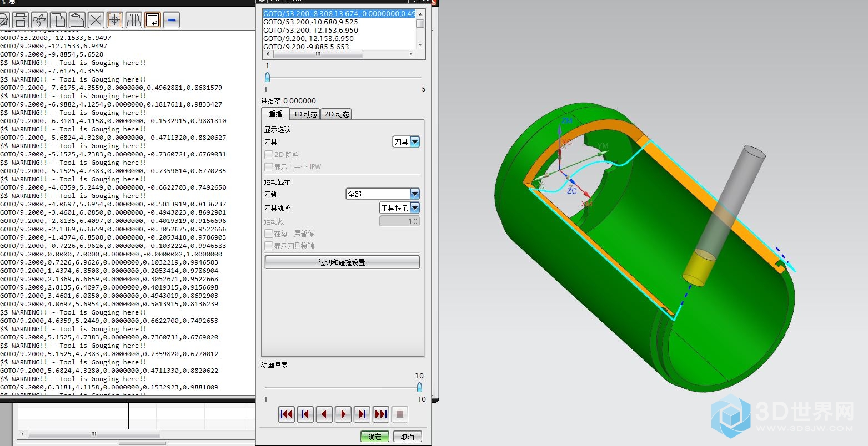Open the 刀具轨迹 dropdown set to 工具提示
868x446 pixels.
399,208
